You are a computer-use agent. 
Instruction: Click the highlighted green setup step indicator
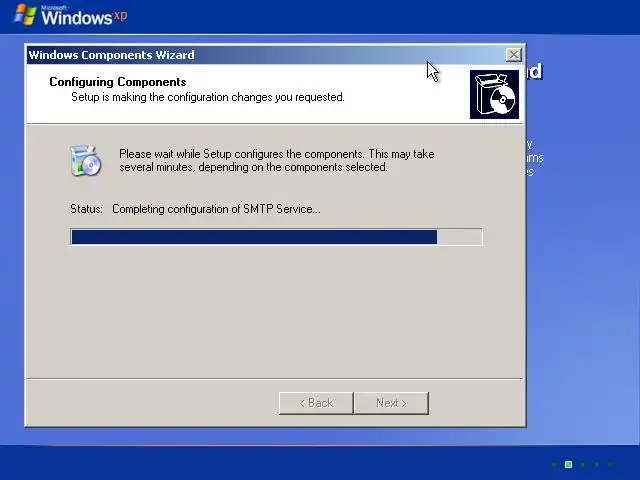click(568, 464)
